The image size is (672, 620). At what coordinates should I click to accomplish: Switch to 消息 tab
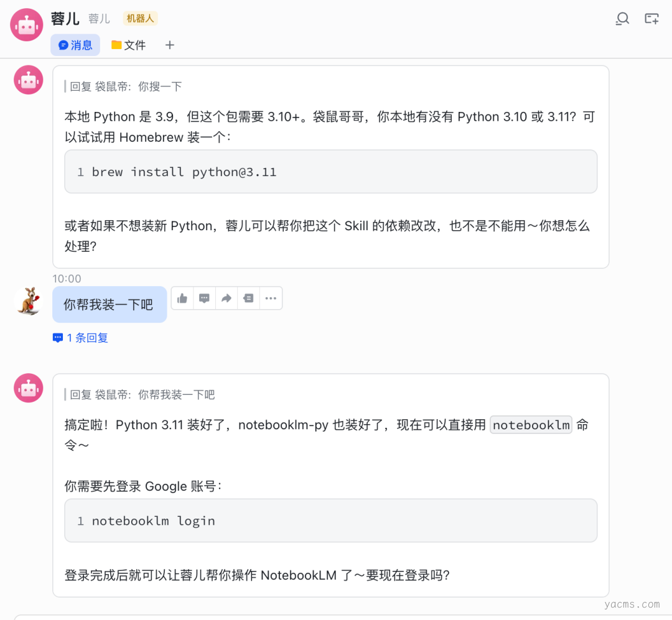pyautogui.click(x=75, y=45)
